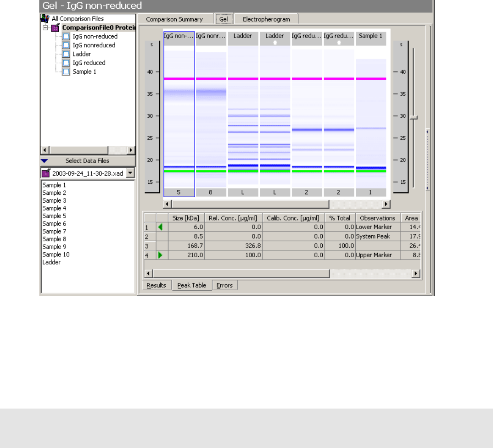Select Sample 3 in data file list
Image resolution: width=493 pixels, height=448 pixels.
tap(54, 200)
